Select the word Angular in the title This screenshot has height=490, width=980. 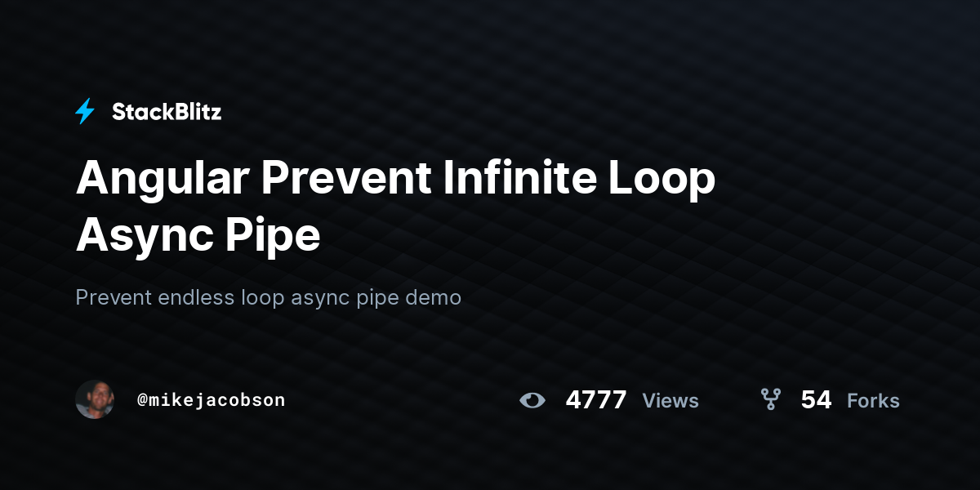pos(162,180)
